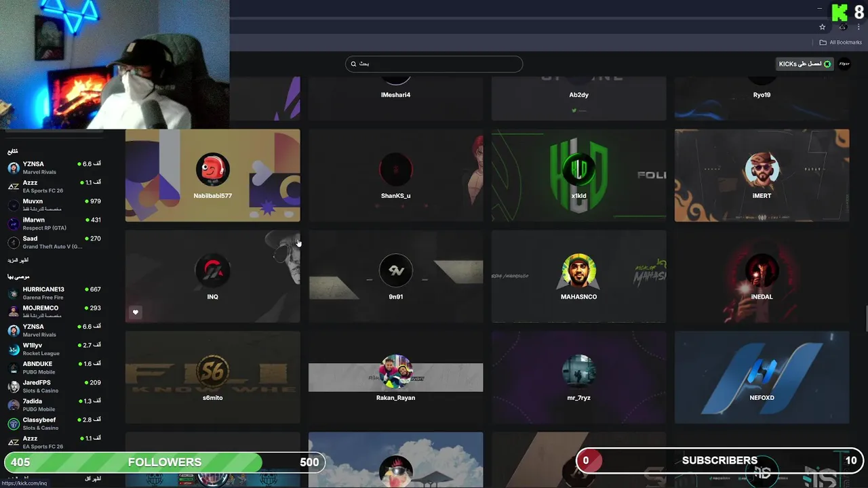Viewport: 868px width, 488px height.
Task: Open s6mito's gold S6 avatar
Action: (x=212, y=371)
